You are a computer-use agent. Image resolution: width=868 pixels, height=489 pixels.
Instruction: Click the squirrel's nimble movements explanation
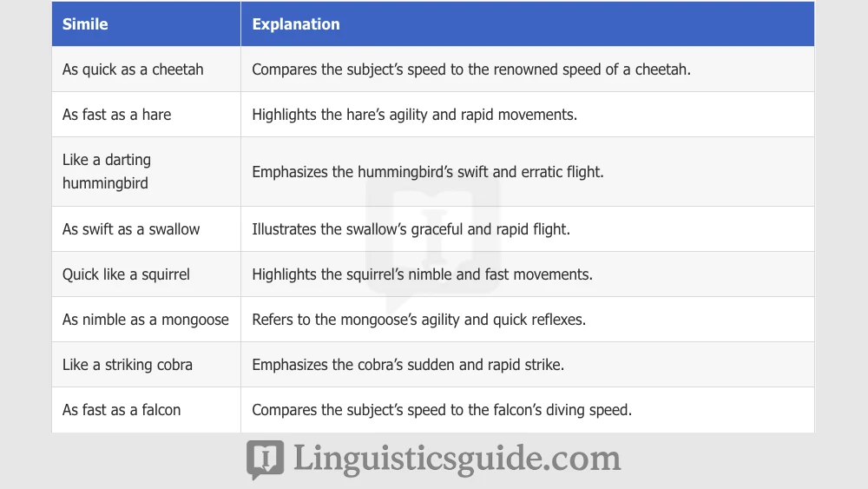coord(422,274)
